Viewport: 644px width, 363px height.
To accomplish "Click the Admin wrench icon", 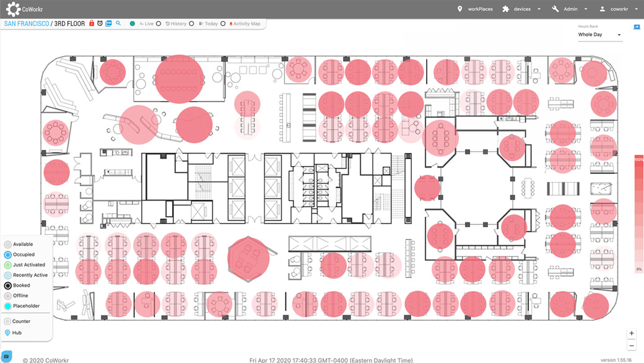I will pos(555,9).
